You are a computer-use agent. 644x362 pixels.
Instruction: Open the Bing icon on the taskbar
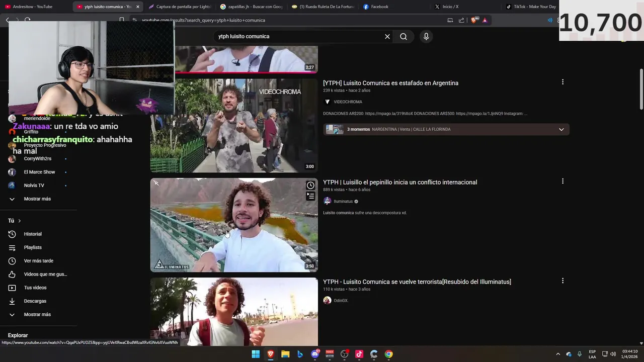(300, 354)
